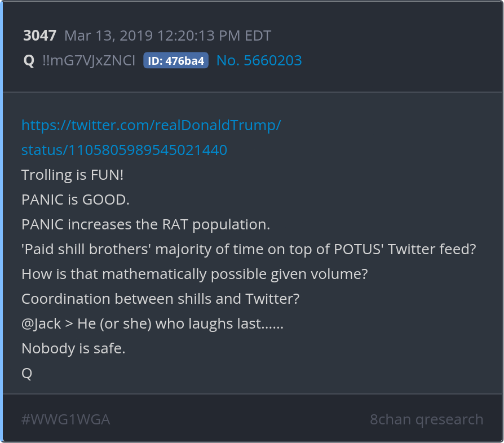Click the ID: 476ba4 badge

click(176, 61)
